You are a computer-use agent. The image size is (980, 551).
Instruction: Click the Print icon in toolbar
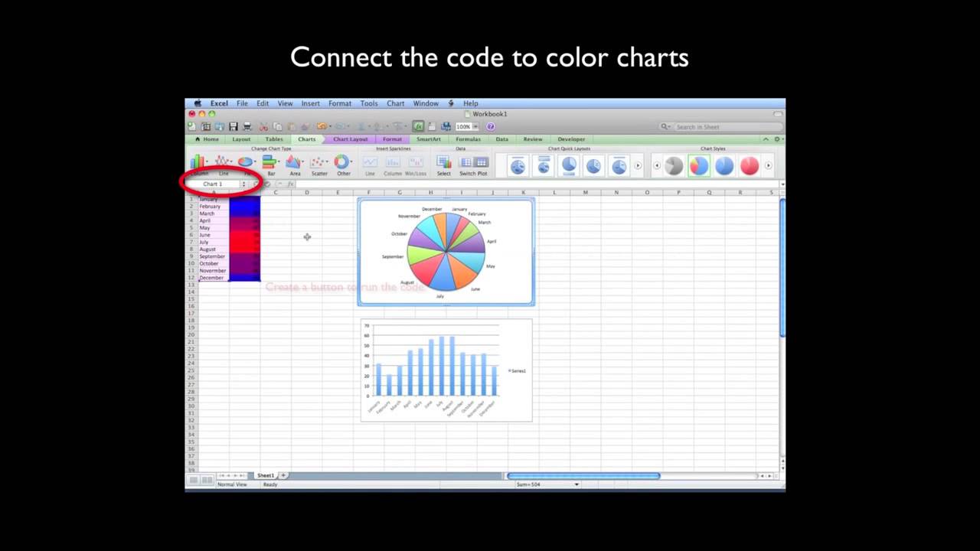247,127
